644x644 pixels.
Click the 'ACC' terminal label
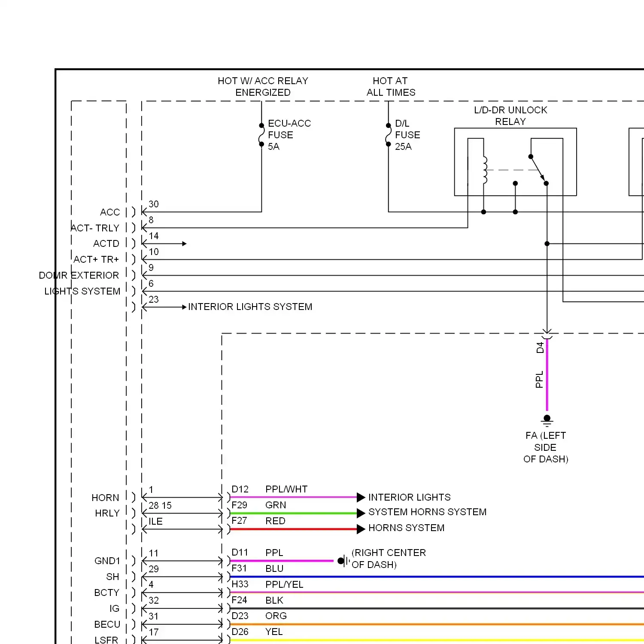110,212
